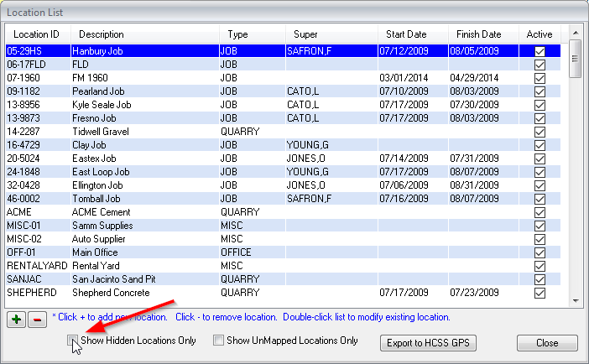Image resolution: width=589 pixels, height=364 pixels.
Task: Click the Type column header
Action: point(237,34)
